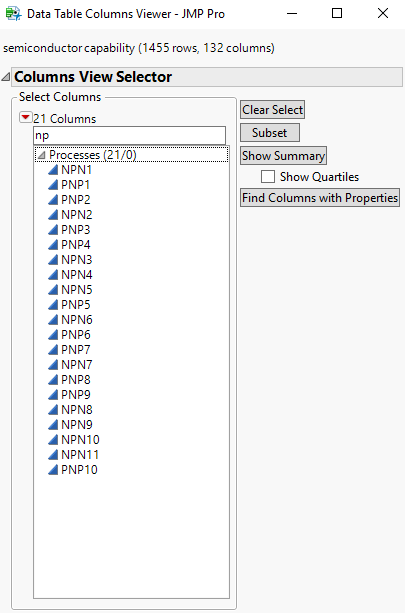Viewport: 405px width, 613px height.
Task: Select column name PNP9
Action: tap(75, 394)
